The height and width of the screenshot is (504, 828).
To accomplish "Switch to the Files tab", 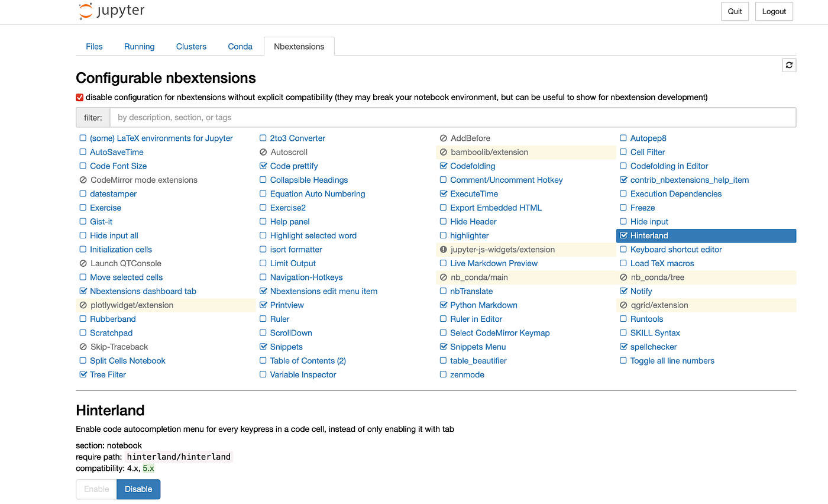I will 94,47.
